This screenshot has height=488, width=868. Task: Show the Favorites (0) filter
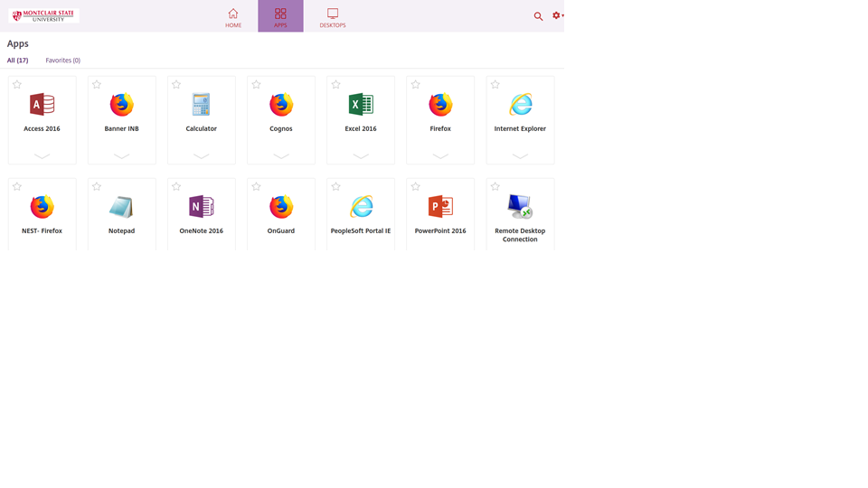point(62,61)
